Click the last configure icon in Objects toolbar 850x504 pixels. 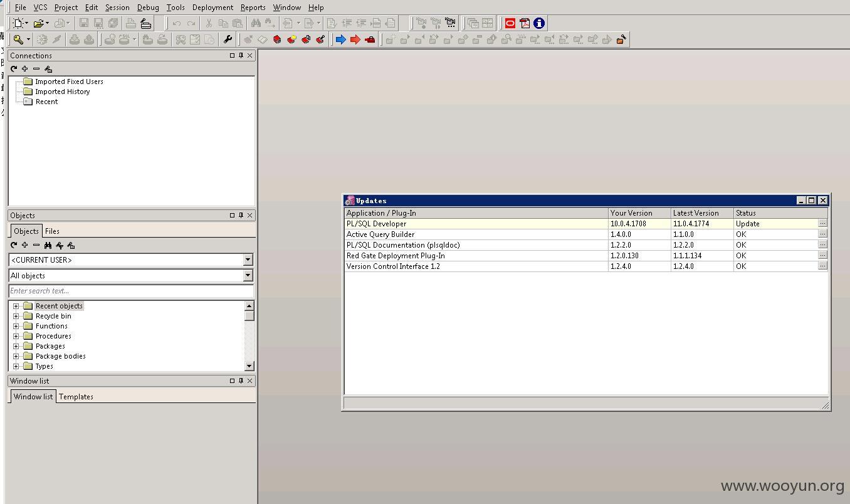pos(71,245)
